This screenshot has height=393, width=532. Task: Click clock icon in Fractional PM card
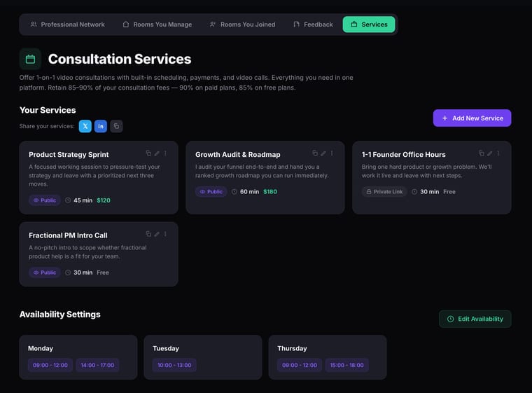pyautogui.click(x=68, y=273)
